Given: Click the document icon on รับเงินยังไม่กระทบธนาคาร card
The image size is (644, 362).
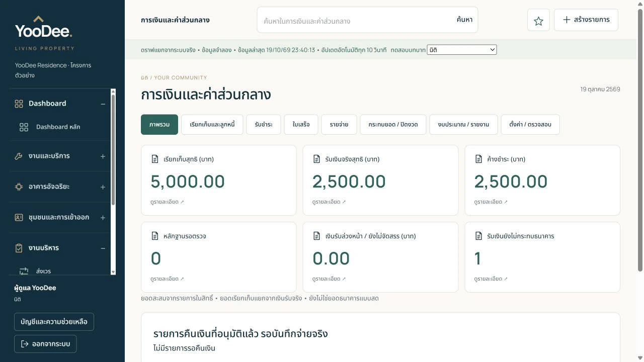Looking at the screenshot, I should coord(479,236).
